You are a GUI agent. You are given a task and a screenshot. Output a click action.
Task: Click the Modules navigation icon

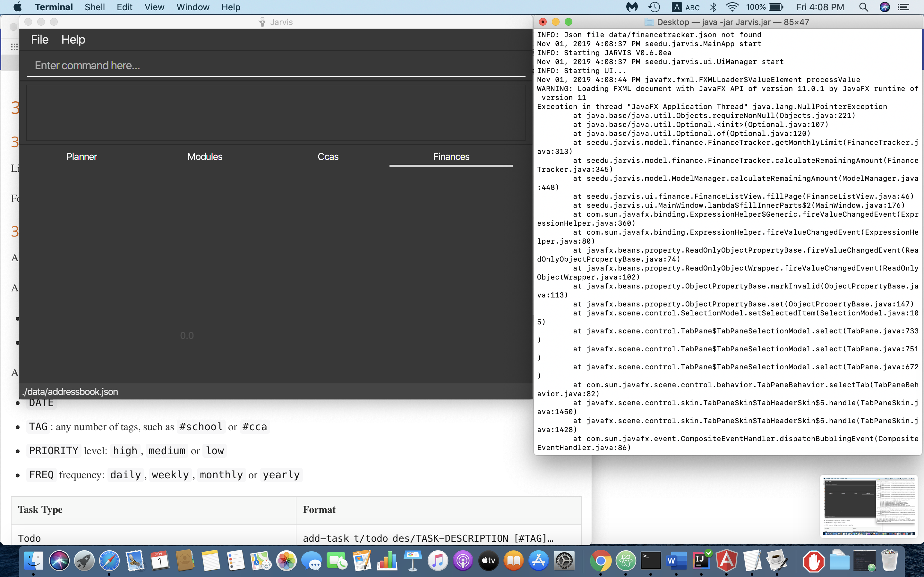204,156
